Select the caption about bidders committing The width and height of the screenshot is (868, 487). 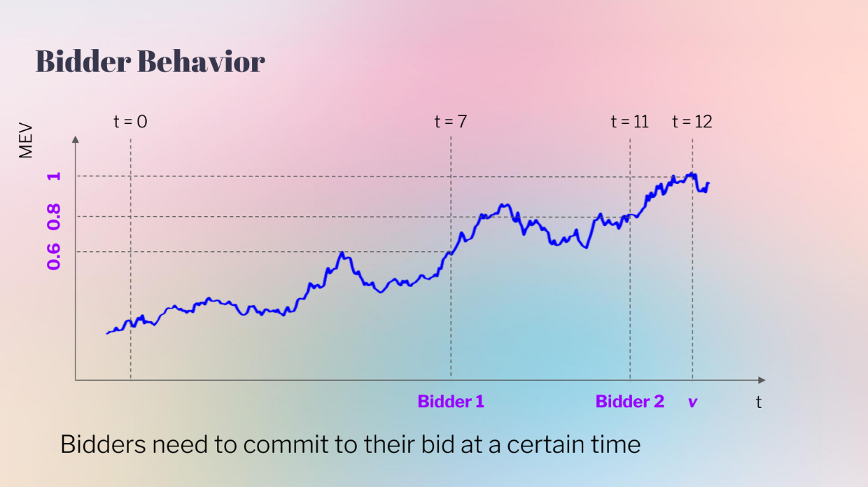350,444
